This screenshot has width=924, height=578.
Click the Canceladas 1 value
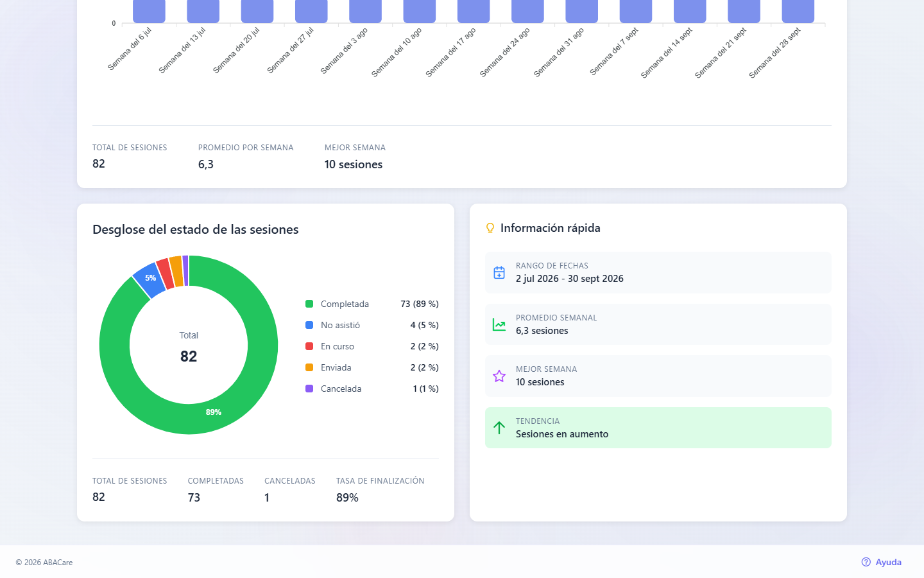[267, 498]
